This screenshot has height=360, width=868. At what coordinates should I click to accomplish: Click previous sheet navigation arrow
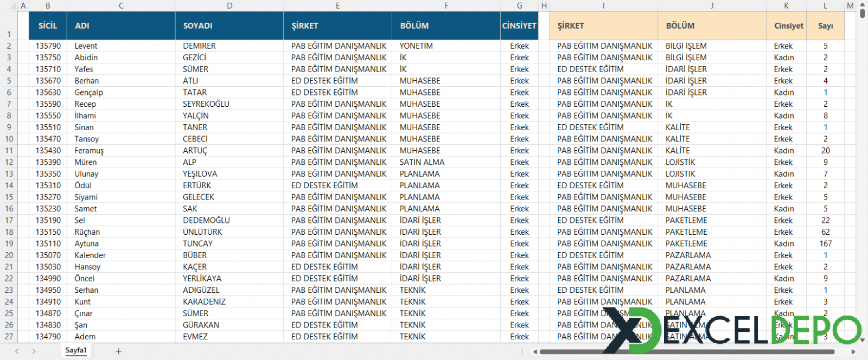click(x=17, y=351)
